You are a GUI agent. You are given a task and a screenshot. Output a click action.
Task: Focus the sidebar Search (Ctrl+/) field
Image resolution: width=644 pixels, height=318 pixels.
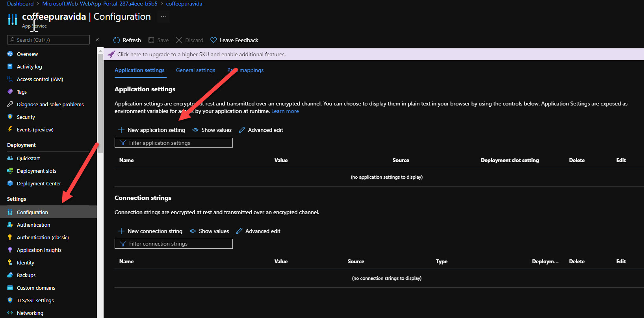coord(48,40)
